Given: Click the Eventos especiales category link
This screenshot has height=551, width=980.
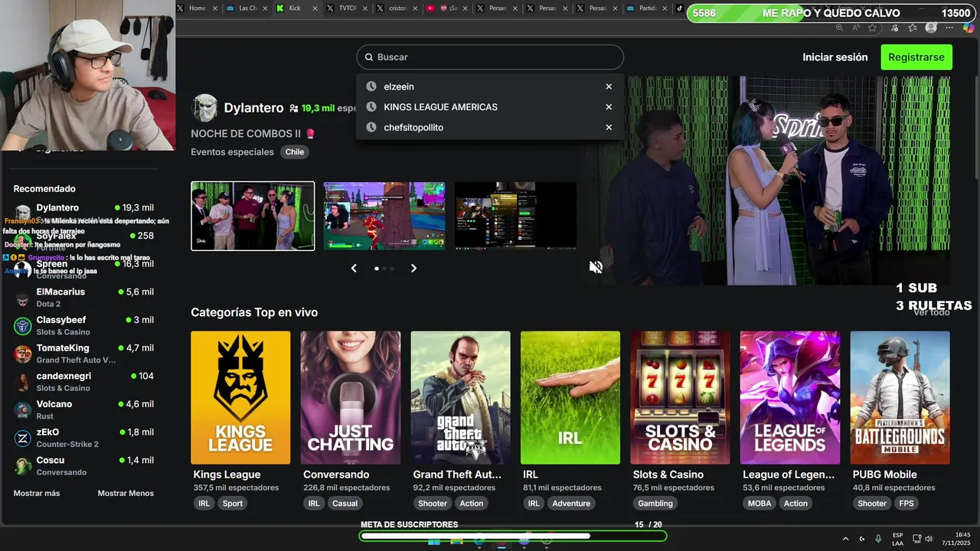Looking at the screenshot, I should [x=232, y=152].
